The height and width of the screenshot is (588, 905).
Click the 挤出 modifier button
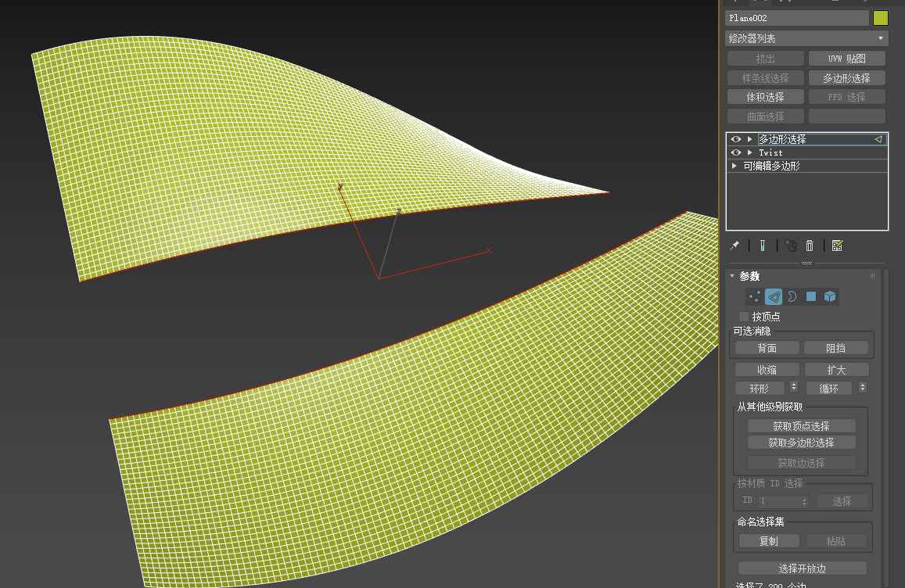765,59
